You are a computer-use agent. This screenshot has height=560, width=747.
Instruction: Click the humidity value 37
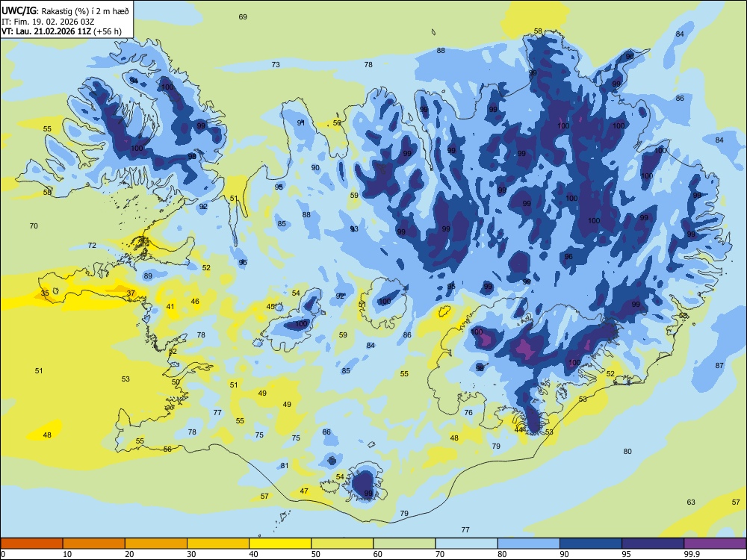tap(131, 293)
